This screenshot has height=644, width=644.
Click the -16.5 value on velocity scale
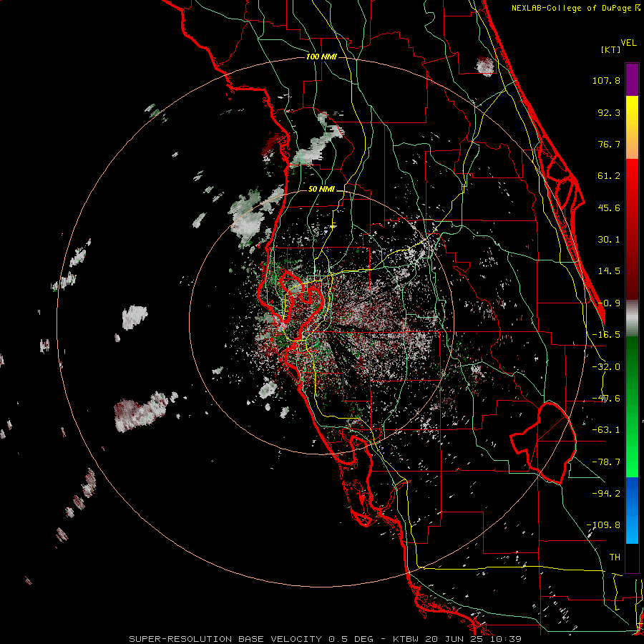point(606,335)
